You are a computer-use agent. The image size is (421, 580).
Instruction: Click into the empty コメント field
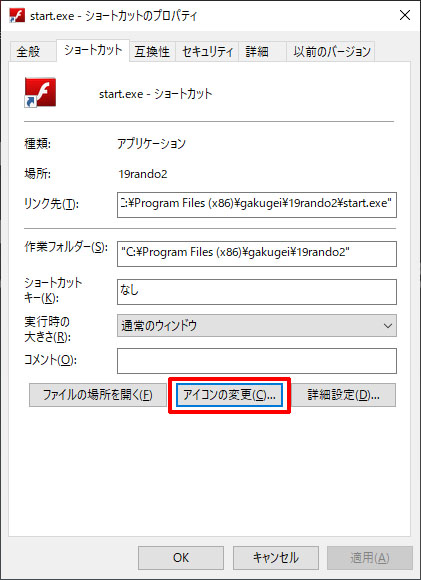pos(257,361)
